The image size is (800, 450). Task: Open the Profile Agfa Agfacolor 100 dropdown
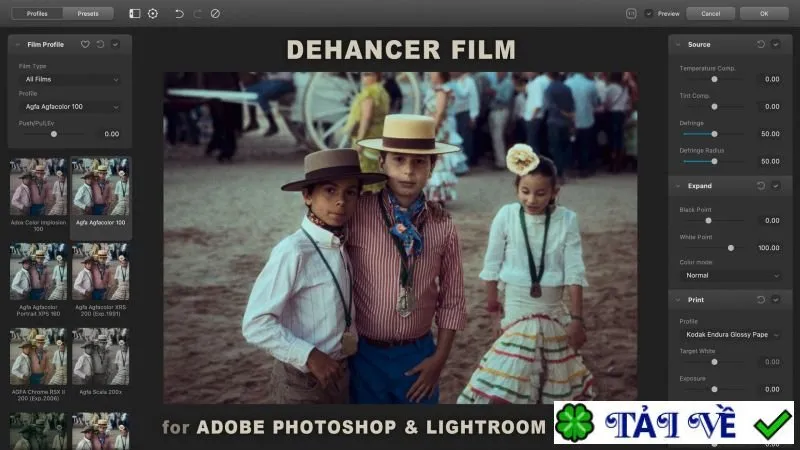[70, 107]
